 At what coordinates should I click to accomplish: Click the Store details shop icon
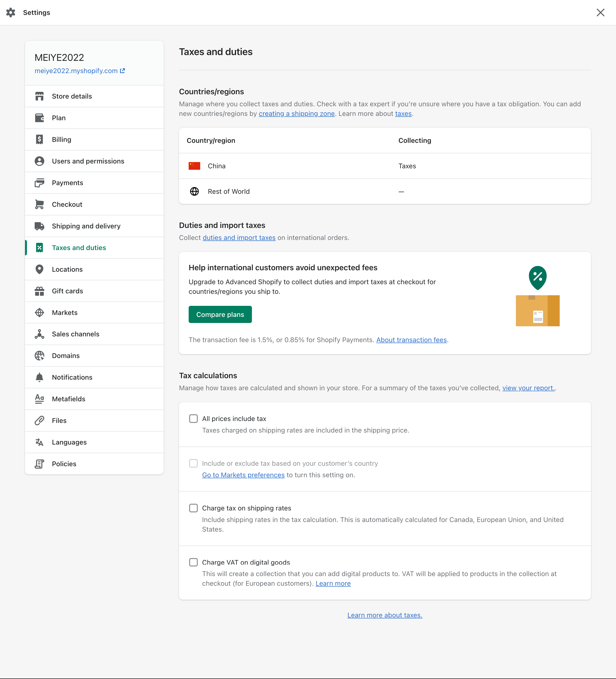coord(39,96)
